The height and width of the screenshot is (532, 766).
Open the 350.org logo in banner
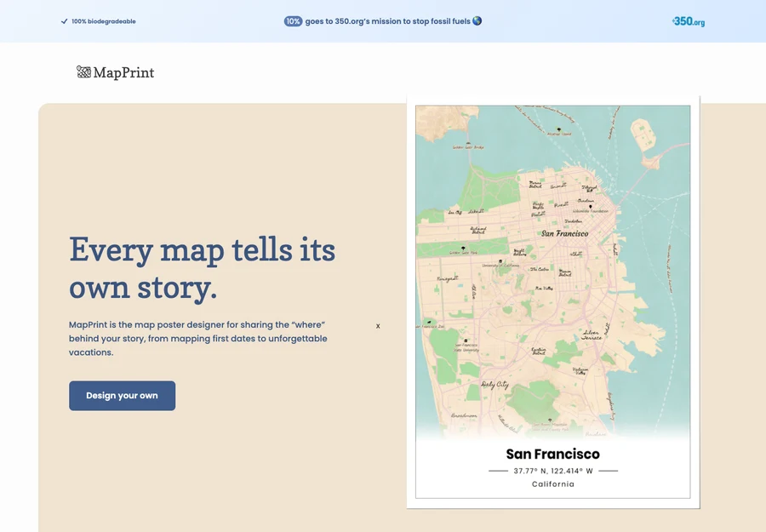click(689, 21)
